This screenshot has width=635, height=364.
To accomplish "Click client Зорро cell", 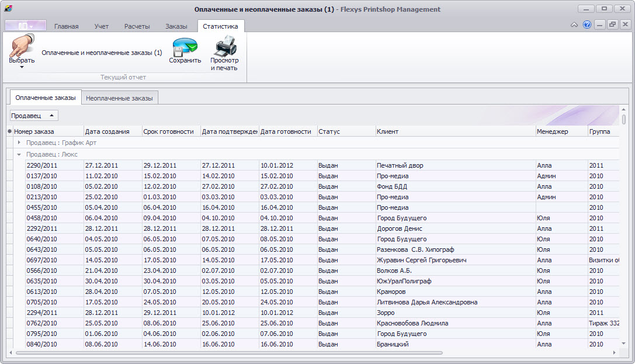I will click(x=456, y=313).
